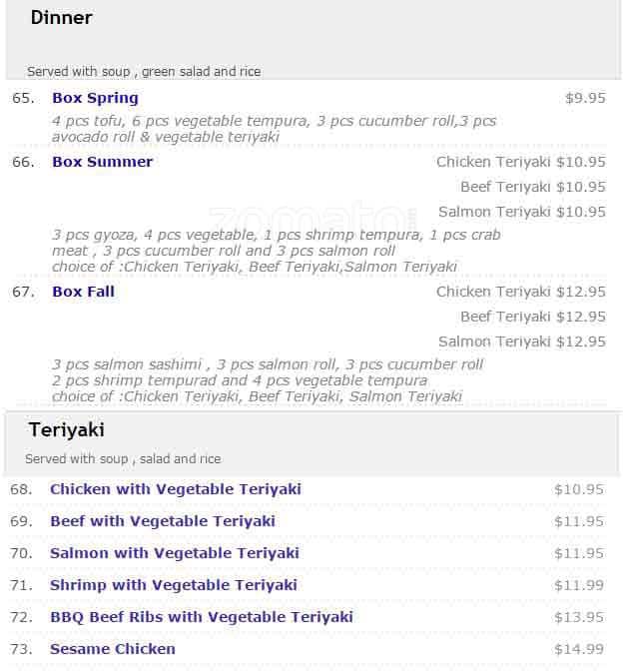Click the $14.99 Sesame Chicken price

579,649
